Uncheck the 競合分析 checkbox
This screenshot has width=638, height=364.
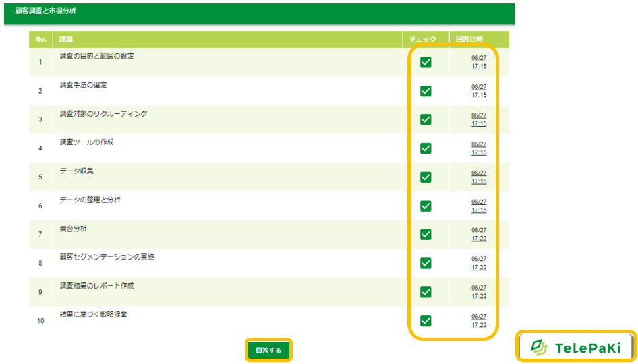coord(426,234)
